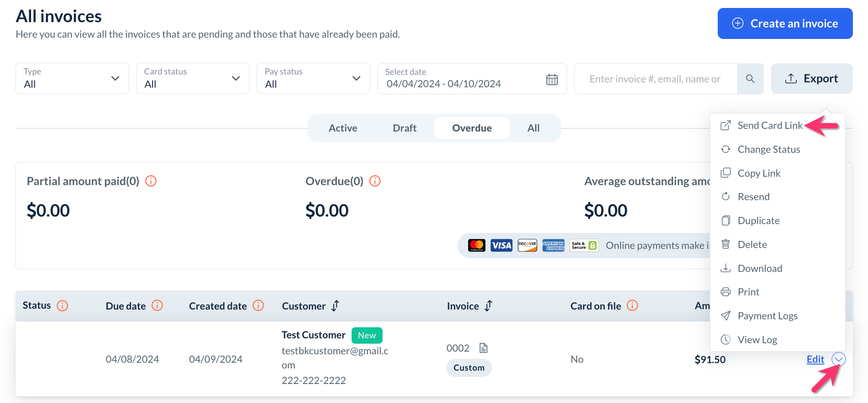Focus the invoice search input field
Screen dimensions: 868x403
coord(655,79)
